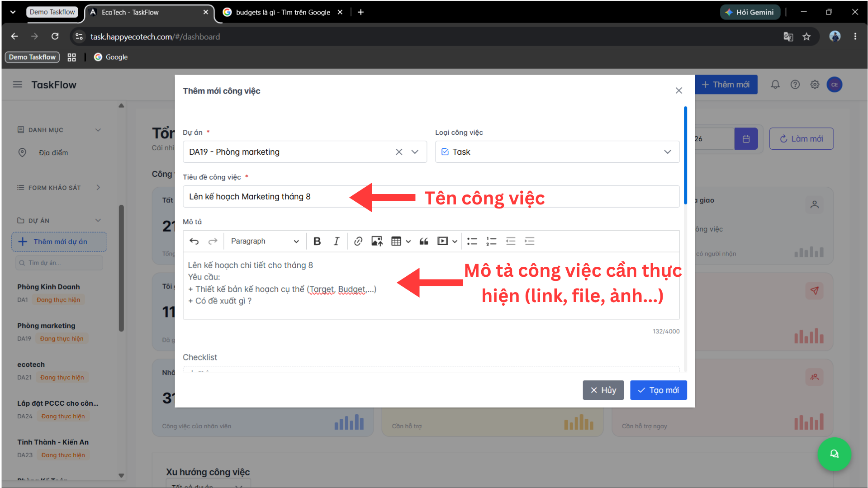The height and width of the screenshot is (488, 868).
Task: Insert a link in description
Action: (358, 241)
